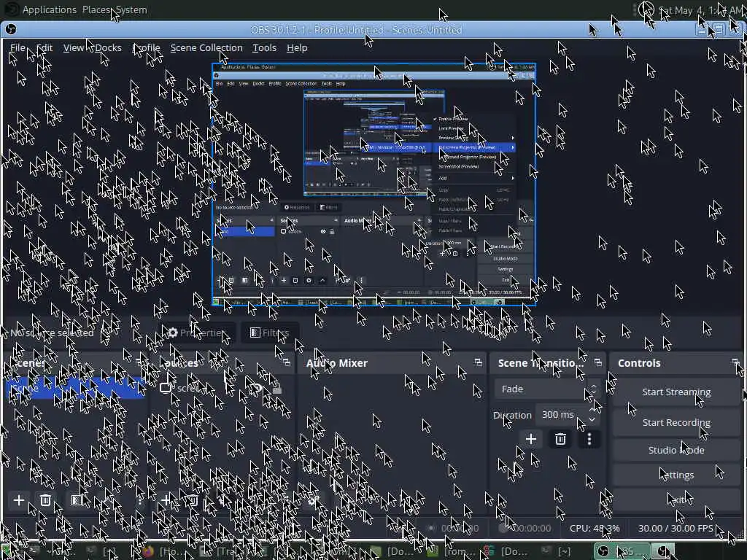Image resolution: width=747 pixels, height=560 pixels.
Task: Click Start Recording button
Action: (676, 422)
